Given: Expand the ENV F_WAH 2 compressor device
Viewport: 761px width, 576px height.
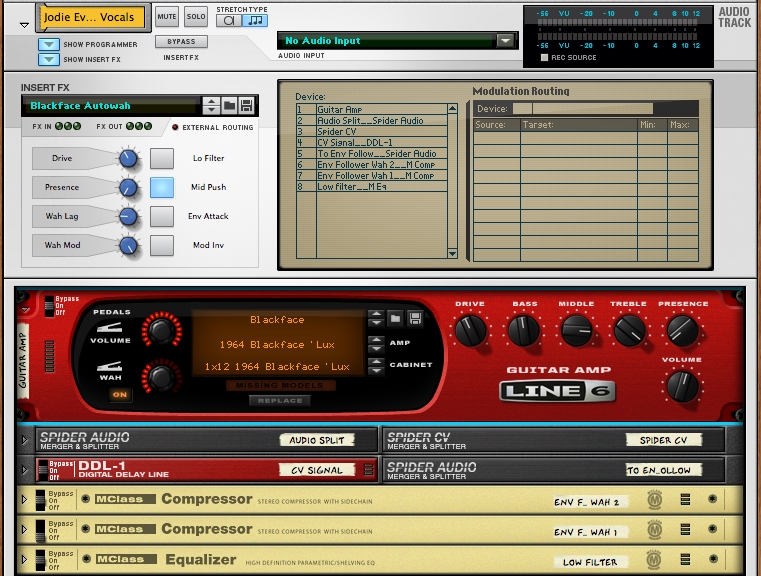Looking at the screenshot, I should click(x=24, y=499).
